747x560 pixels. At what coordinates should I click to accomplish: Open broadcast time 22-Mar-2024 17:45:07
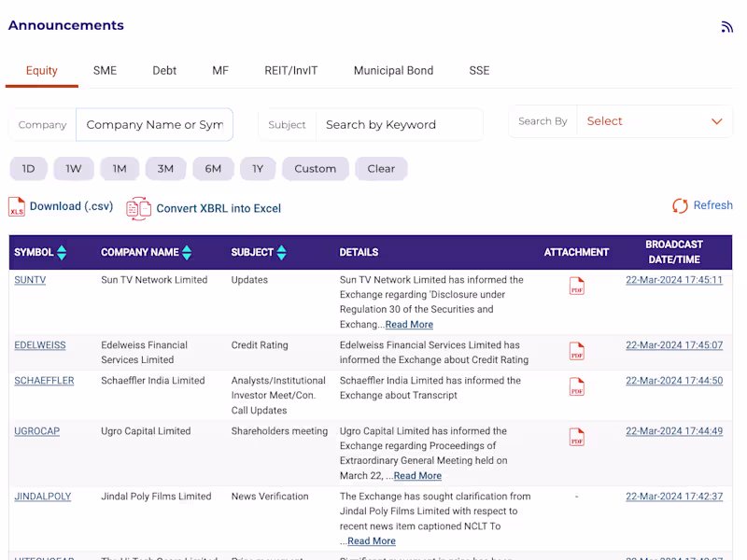[x=674, y=345]
